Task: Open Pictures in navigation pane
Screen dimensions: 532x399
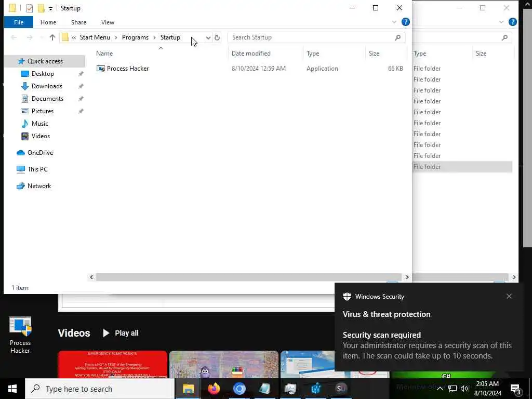Action: (x=42, y=111)
